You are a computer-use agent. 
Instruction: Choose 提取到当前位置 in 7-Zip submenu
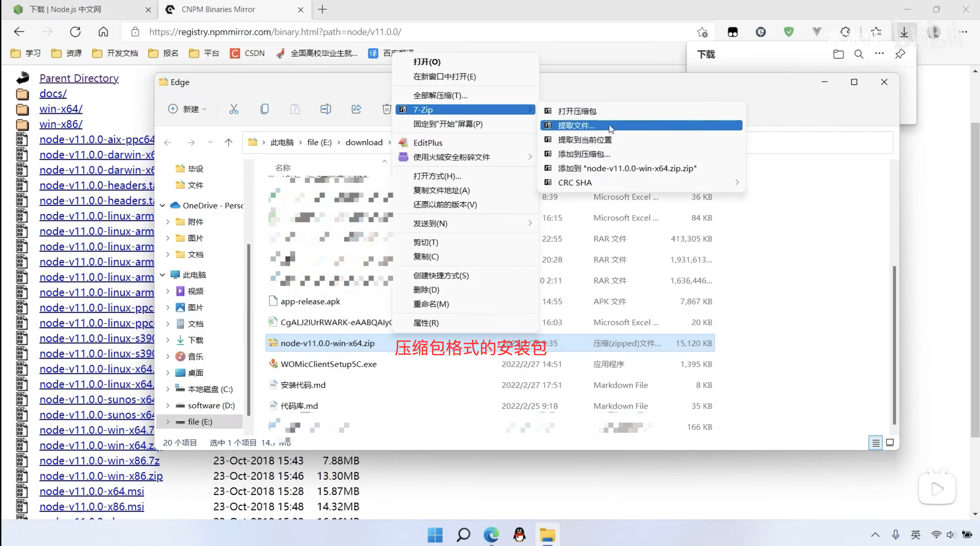click(584, 140)
